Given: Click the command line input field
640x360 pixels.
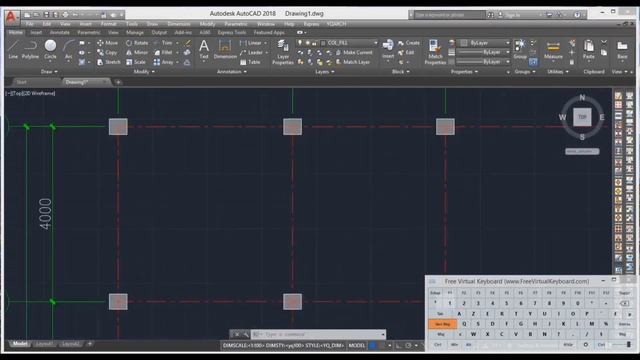Looking at the screenshot, I should coord(319,335).
